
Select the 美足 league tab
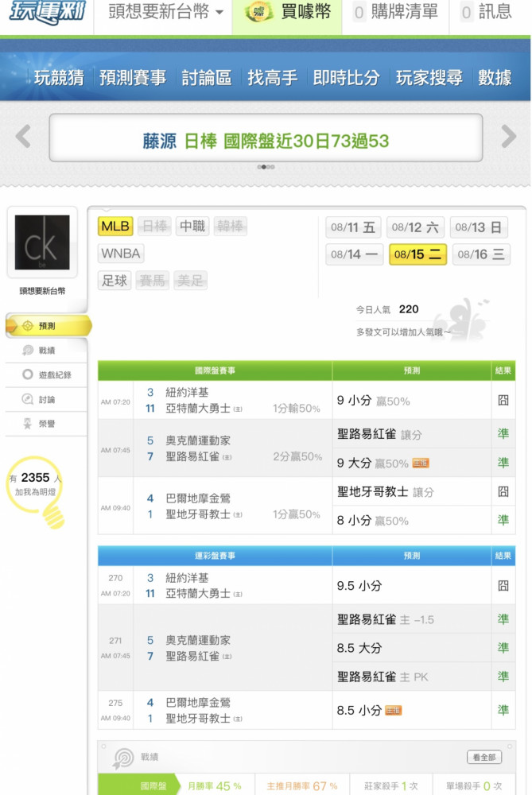190,281
